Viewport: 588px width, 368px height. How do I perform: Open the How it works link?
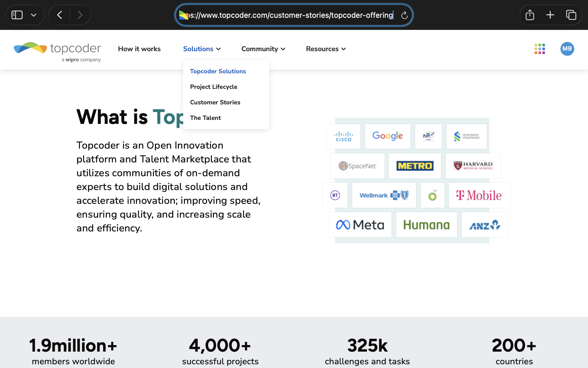pos(139,49)
